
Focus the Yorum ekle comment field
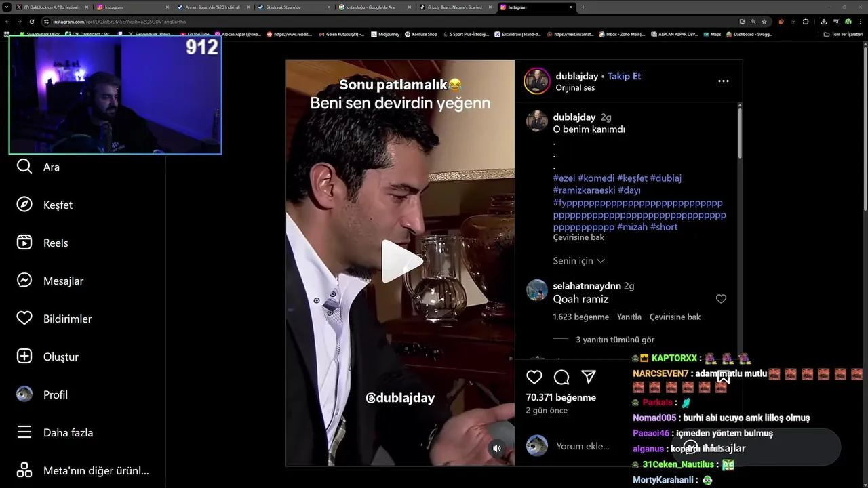click(x=583, y=446)
